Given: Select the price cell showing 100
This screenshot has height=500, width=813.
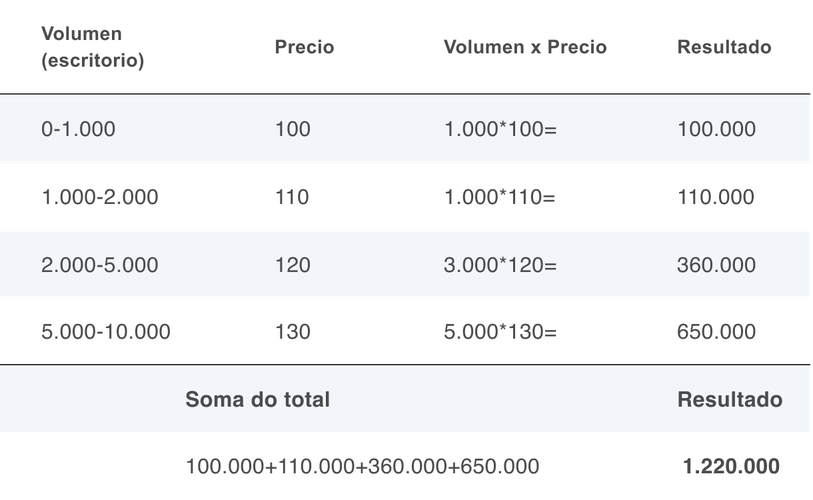Looking at the screenshot, I should point(292,129).
